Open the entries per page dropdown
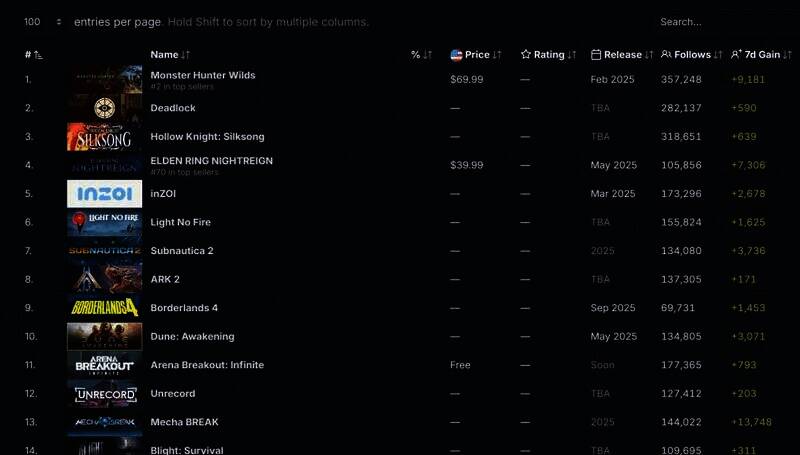The image size is (800, 455). (x=43, y=22)
